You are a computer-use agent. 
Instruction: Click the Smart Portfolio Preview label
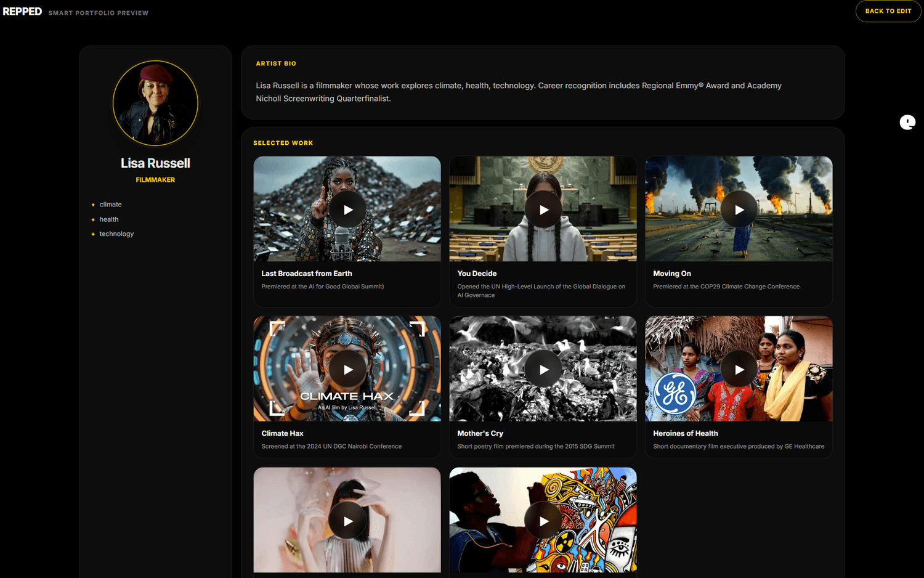point(99,13)
